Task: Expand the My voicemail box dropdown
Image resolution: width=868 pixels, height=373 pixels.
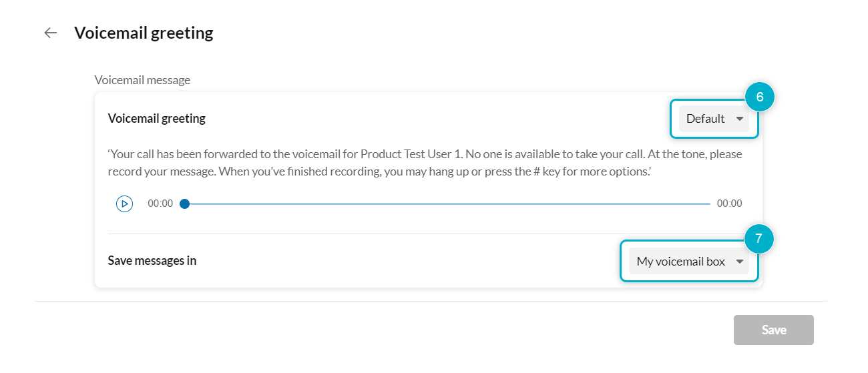Action: tap(688, 262)
